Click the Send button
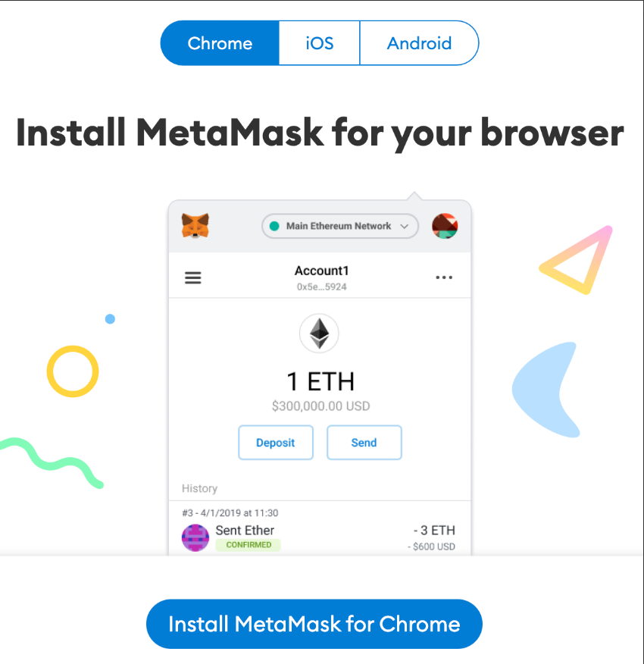 click(x=364, y=443)
